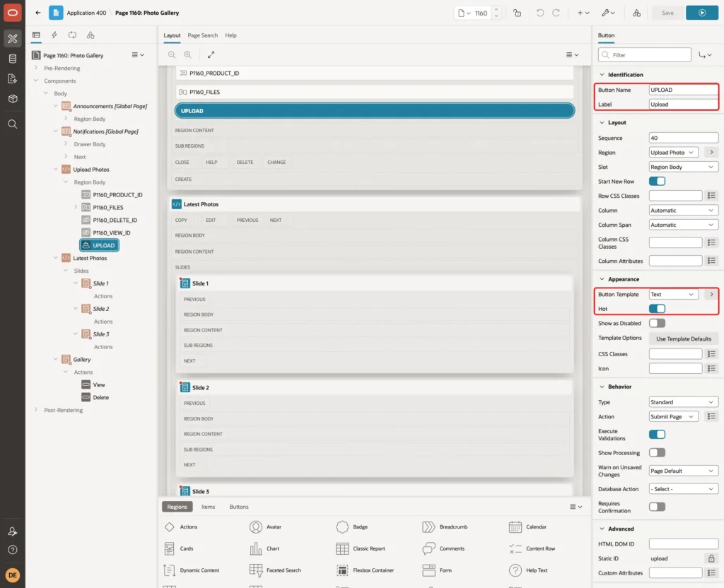Enable the Show as Disabled switch
The height and width of the screenshot is (588, 724).
[657, 323]
